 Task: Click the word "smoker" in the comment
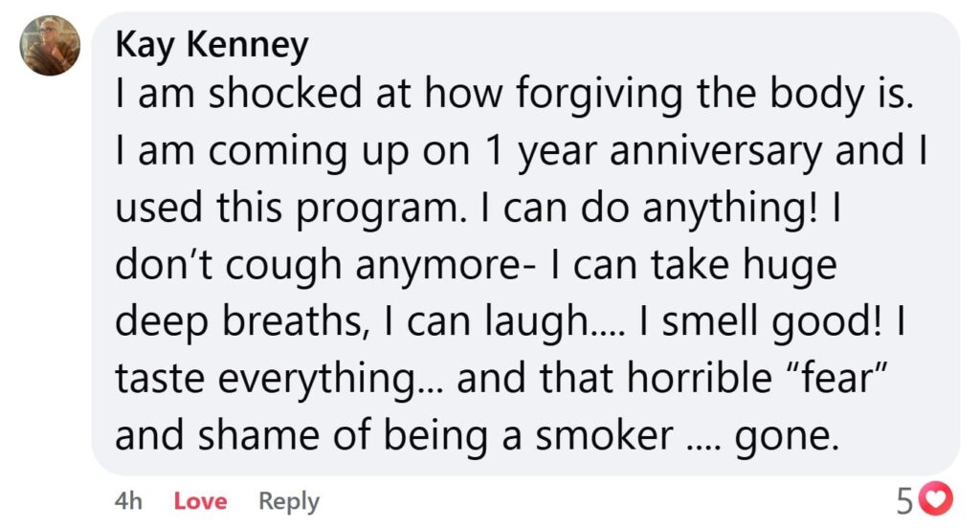(603, 436)
